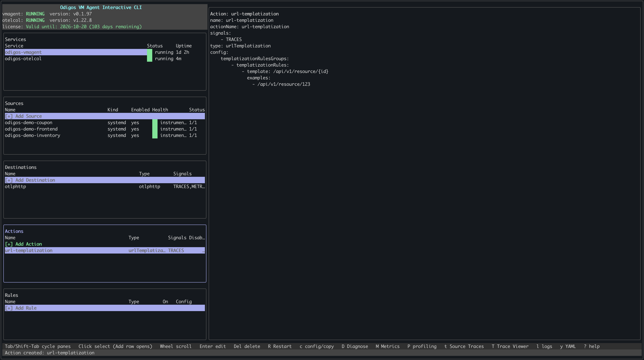Click the urlTemplatiza… type cell in Actions
The image size is (644, 360).
coord(147,251)
